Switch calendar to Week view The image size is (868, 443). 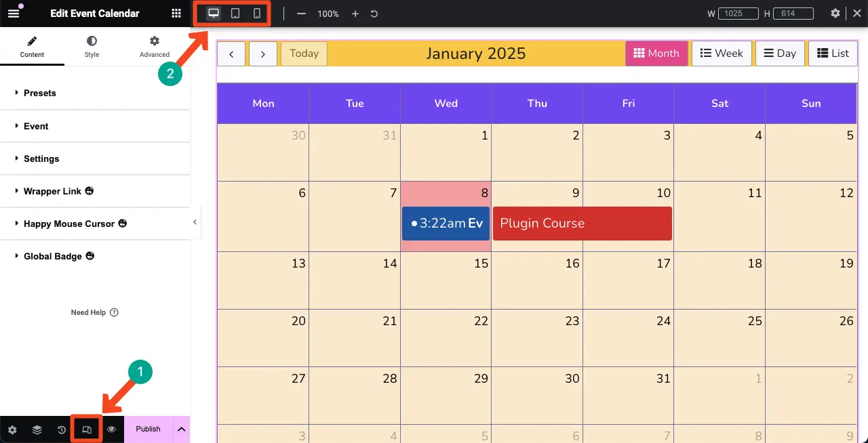coord(722,54)
